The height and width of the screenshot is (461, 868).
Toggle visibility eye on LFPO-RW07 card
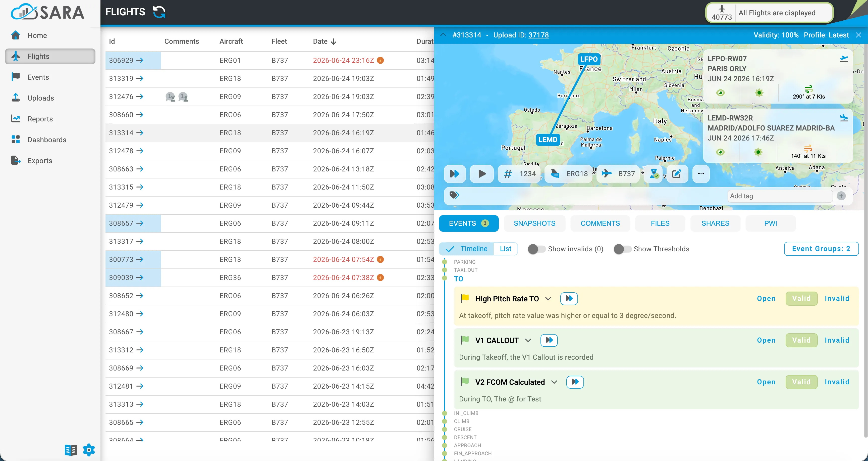click(720, 93)
